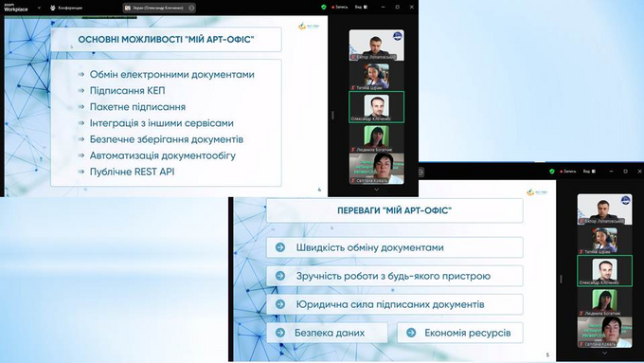Expand more participants chevron in top window

click(x=376, y=190)
